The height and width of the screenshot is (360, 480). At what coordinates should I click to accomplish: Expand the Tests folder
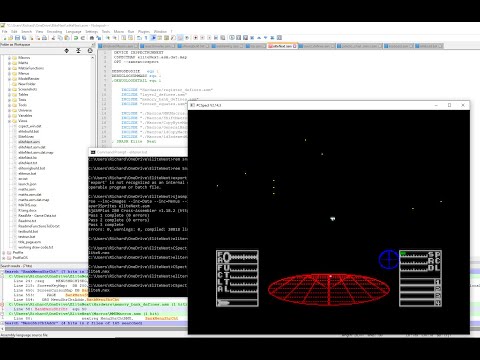coord(9,100)
